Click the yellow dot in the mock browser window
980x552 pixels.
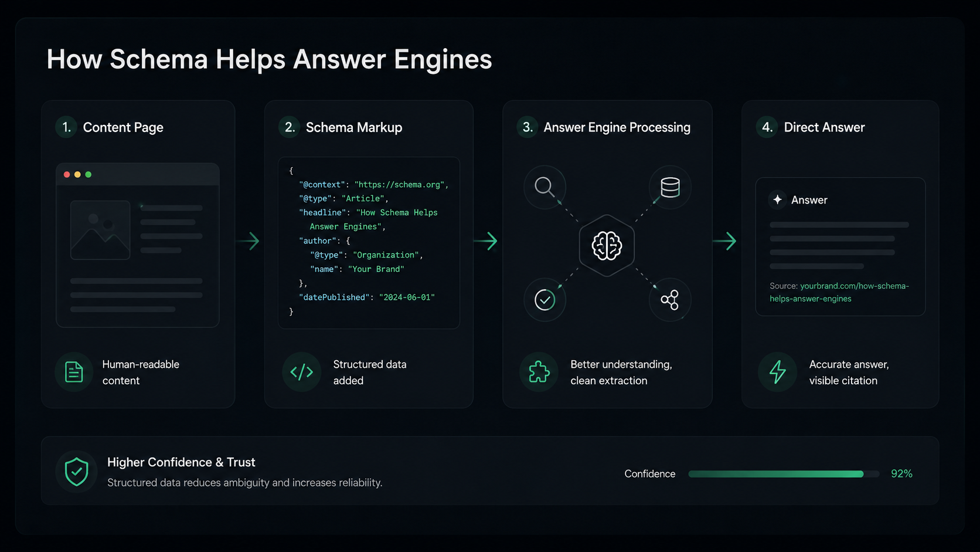(77, 174)
